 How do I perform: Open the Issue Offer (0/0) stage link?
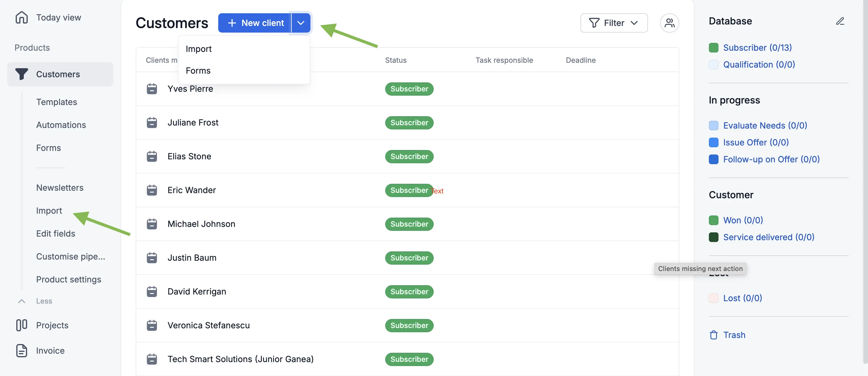pyautogui.click(x=756, y=142)
